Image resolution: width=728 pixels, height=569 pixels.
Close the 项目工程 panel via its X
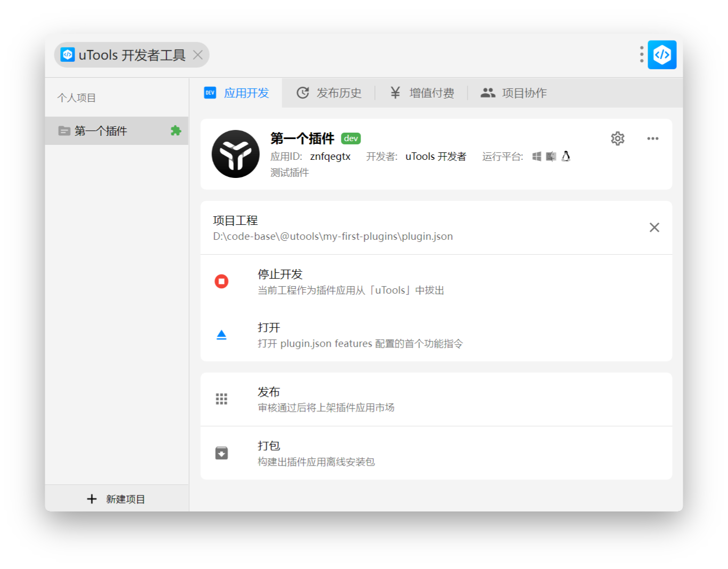(655, 227)
